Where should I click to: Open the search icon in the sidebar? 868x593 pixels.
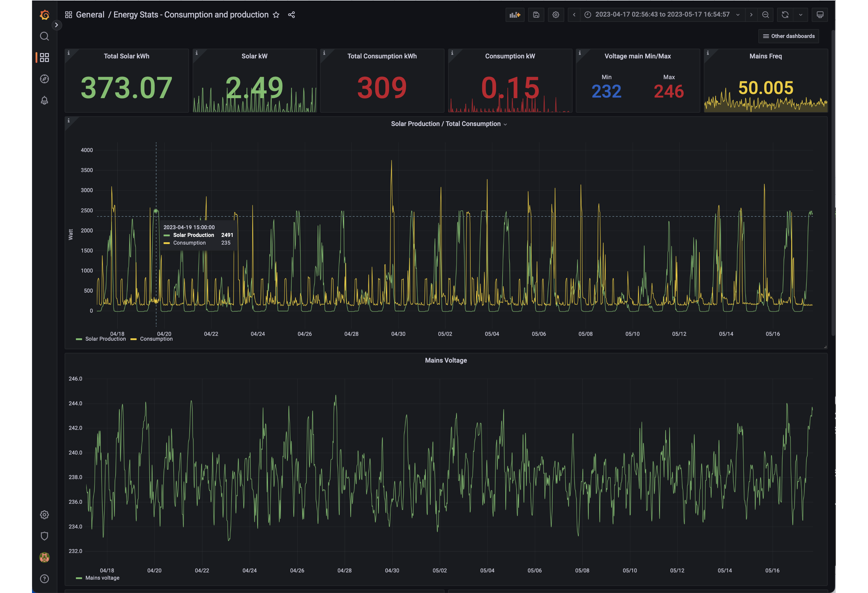(x=44, y=36)
